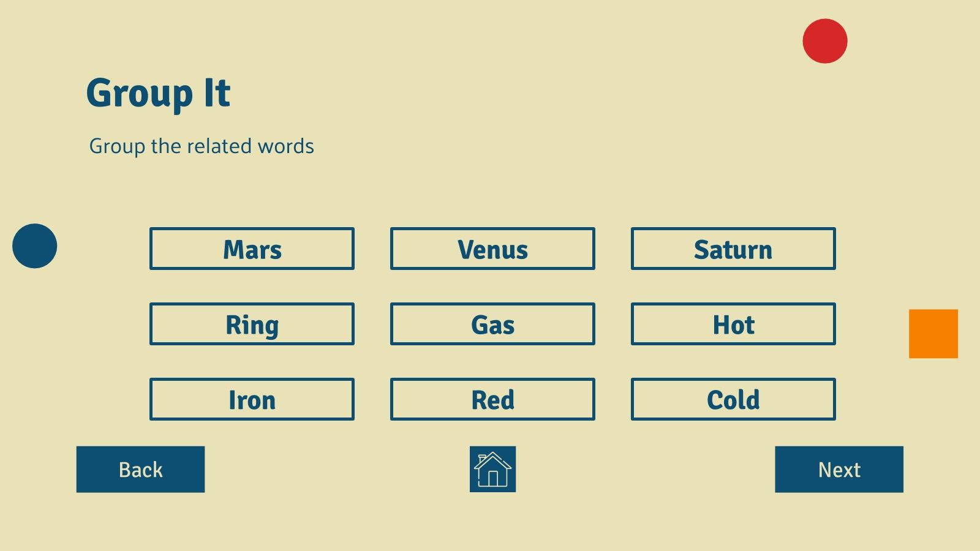This screenshot has height=551, width=980.
Task: Click the word 'Group' in the title
Action: point(140,94)
